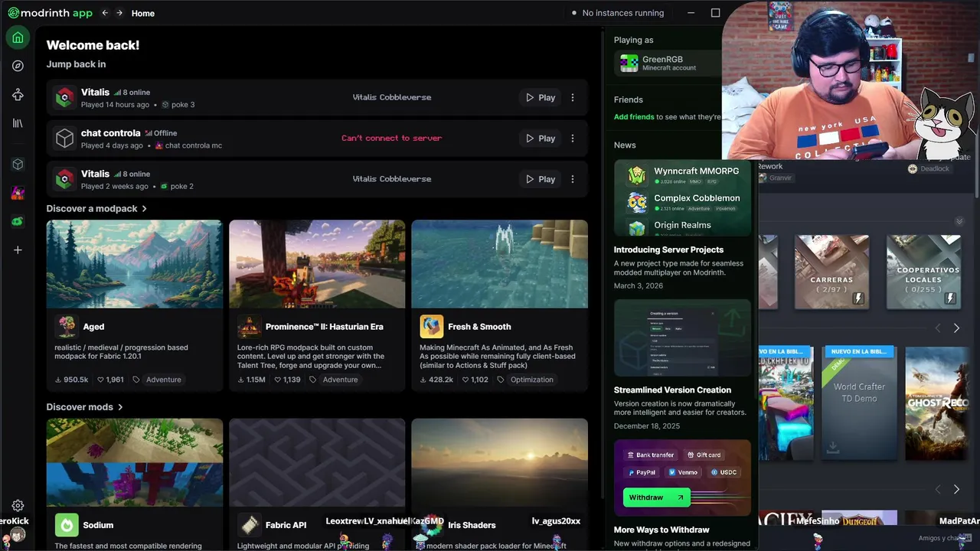
Task: Click the green Withdraw button
Action: tap(656, 497)
